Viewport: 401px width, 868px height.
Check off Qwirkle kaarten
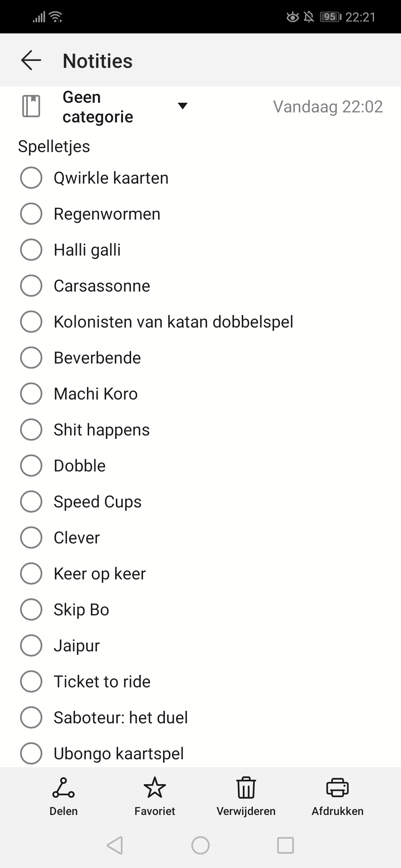pos(31,178)
